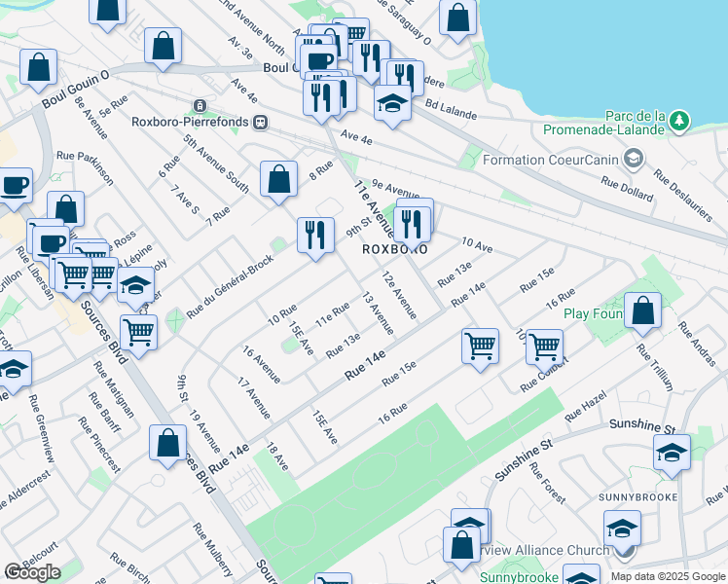Open the grocery cart marker above Rue Colbert
Image resolution: width=728 pixels, height=584 pixels.
coord(545,347)
